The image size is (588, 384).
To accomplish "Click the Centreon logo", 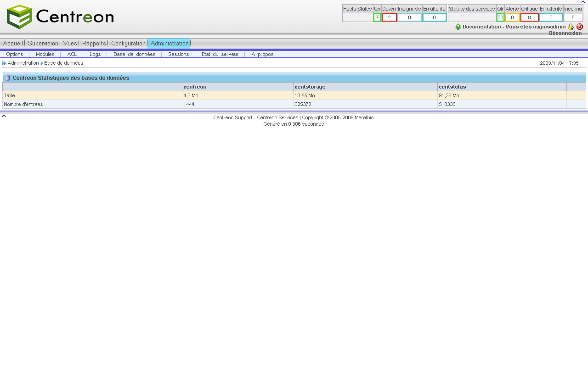I will [60, 17].
